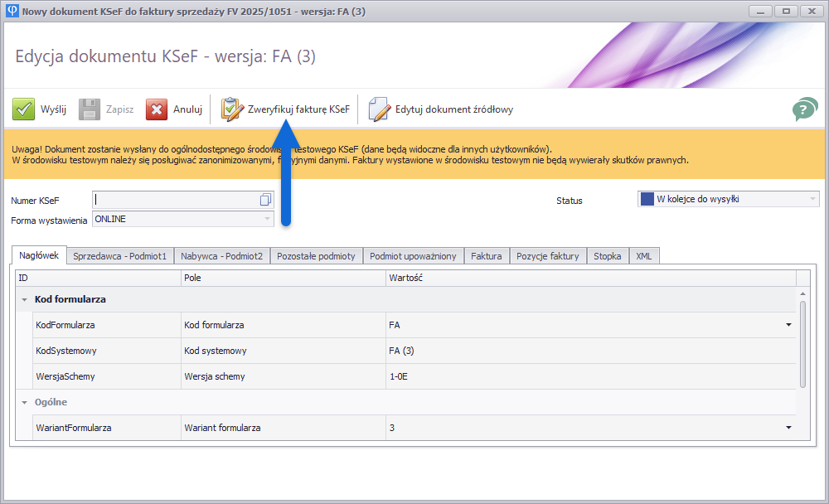Click the red X Anuluj icon
Screen dimensions: 829x504
(x=157, y=109)
